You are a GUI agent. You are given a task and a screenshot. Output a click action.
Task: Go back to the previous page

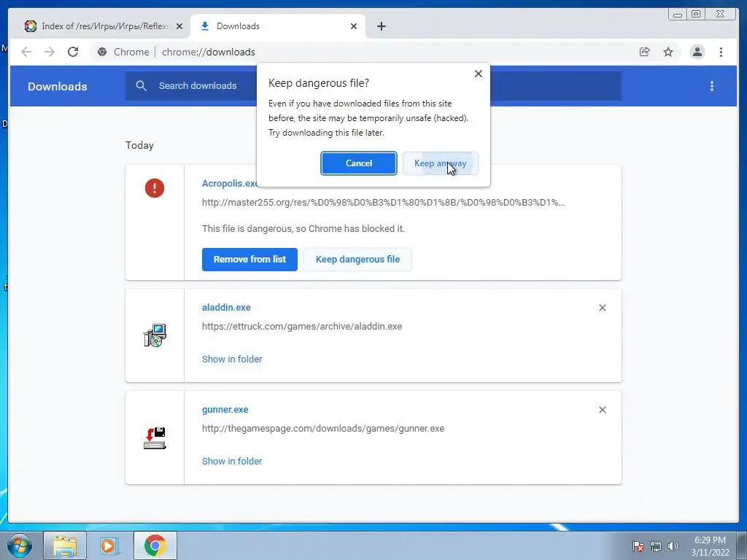click(x=26, y=52)
